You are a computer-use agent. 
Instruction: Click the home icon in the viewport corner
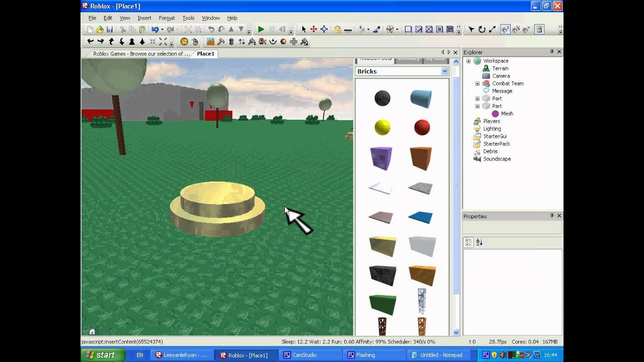[92, 331]
